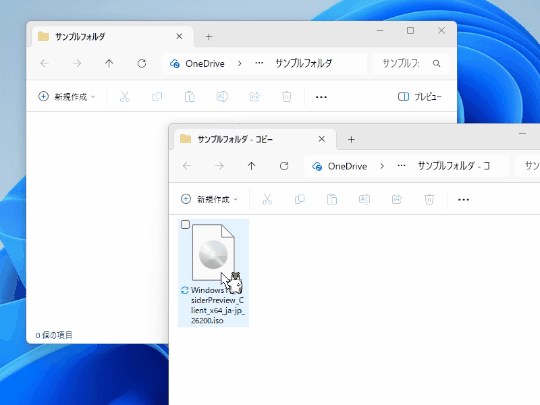Expand breadcrumb chevron after OneDrive in サンプルフォルダ window
This screenshot has width=540, height=405.
click(240, 63)
